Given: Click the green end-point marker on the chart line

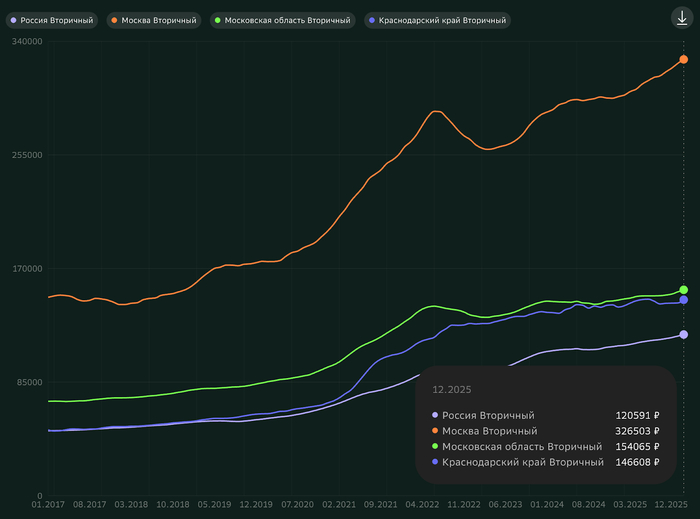Looking at the screenshot, I should [684, 290].
